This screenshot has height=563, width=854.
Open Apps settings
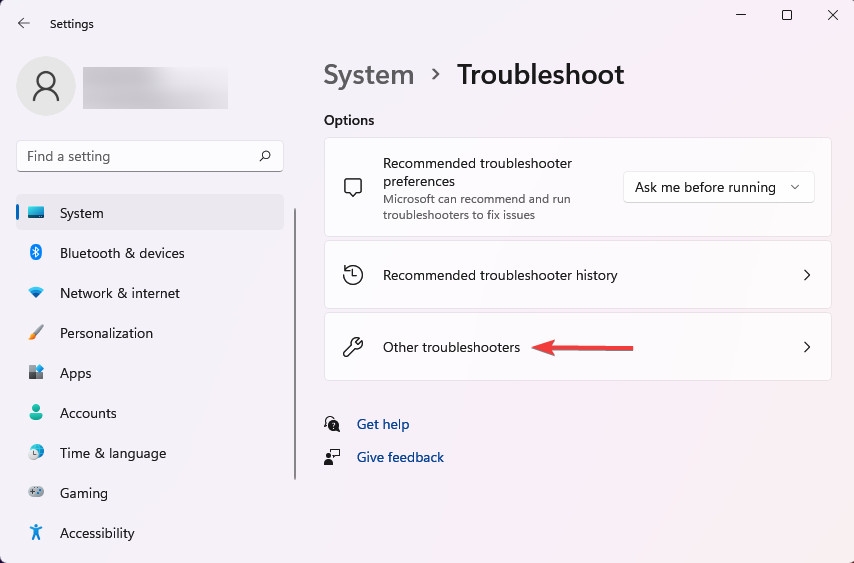click(150, 373)
